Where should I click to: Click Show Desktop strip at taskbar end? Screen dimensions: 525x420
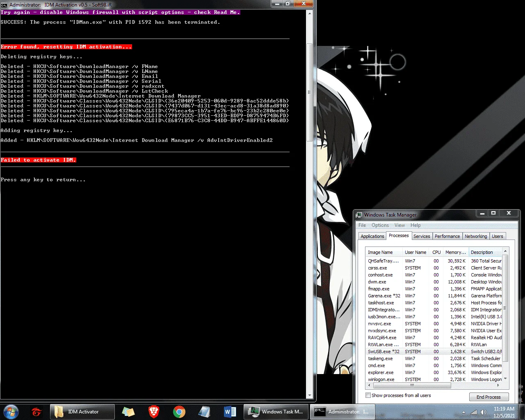(522, 411)
